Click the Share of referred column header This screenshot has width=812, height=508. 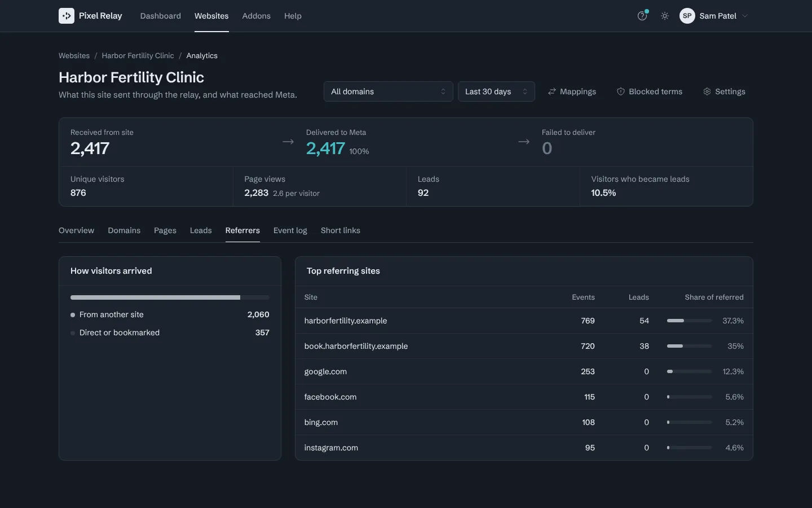click(714, 297)
